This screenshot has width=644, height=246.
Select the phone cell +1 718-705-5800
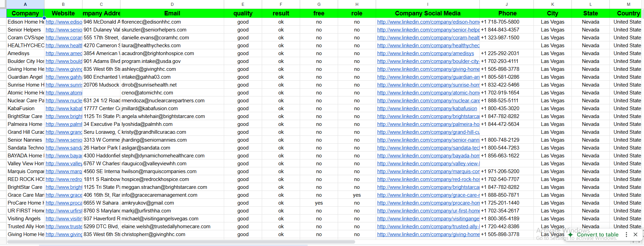tap(506, 22)
